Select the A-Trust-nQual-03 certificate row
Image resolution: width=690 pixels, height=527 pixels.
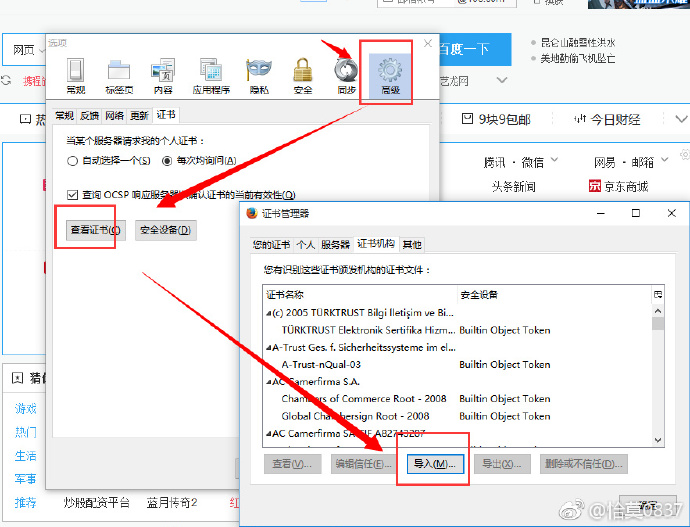[457, 365]
